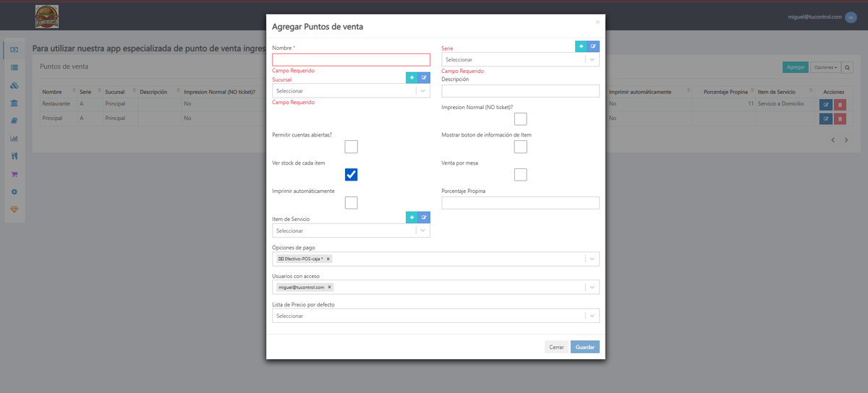Add a new Sucursal with plus icon

click(412, 77)
